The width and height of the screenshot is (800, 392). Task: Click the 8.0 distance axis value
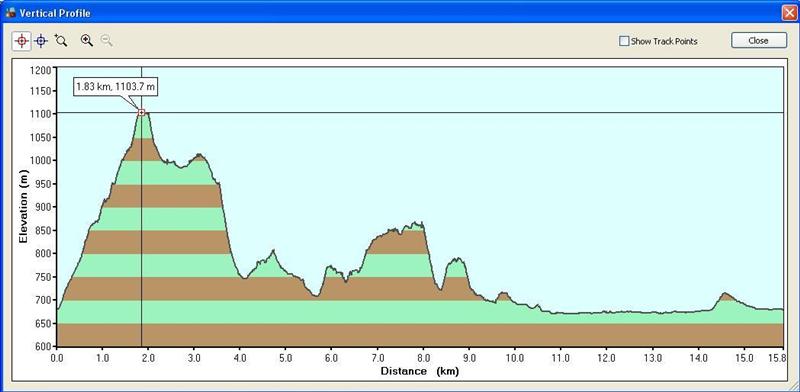point(423,358)
